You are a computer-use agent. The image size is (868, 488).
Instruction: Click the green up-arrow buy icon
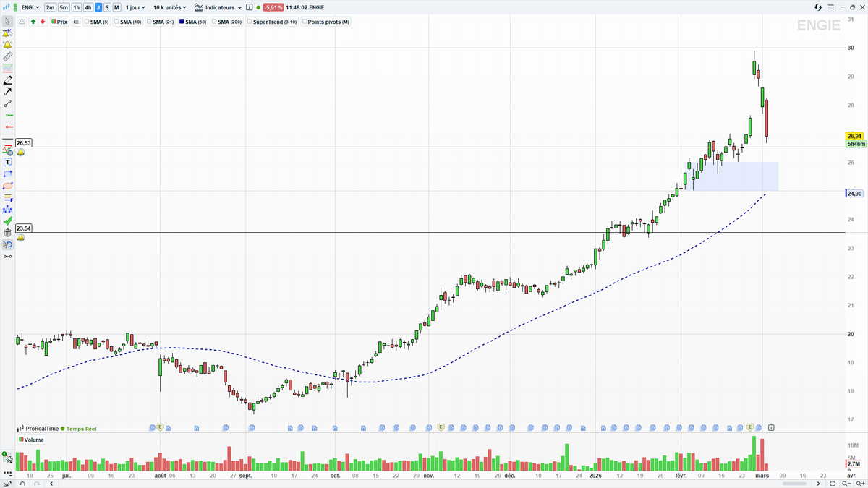pos(33,22)
